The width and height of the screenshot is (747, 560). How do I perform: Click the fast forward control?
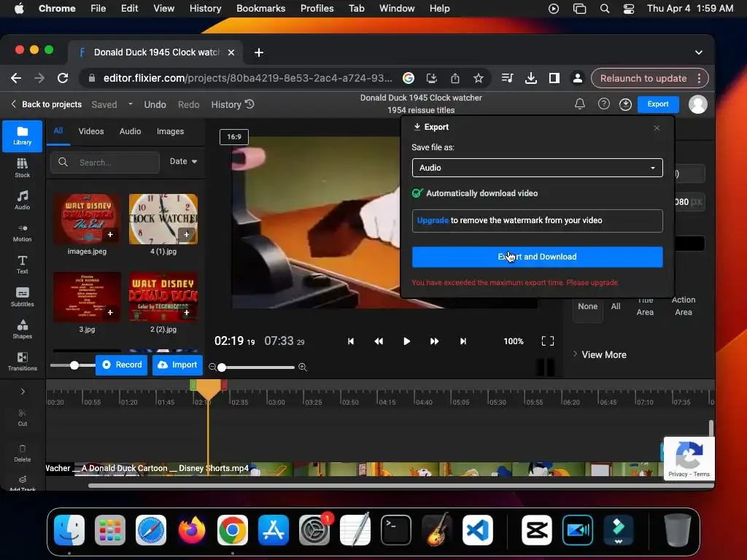point(434,341)
